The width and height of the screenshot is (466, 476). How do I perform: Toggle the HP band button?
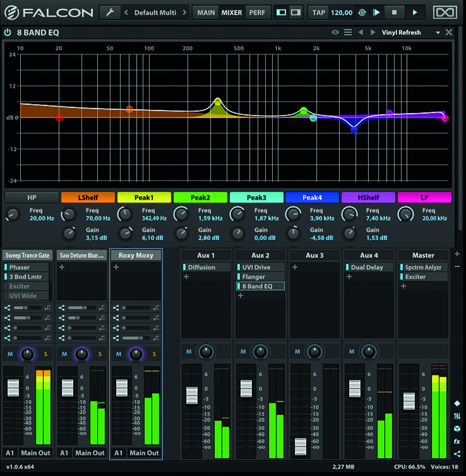(32, 198)
